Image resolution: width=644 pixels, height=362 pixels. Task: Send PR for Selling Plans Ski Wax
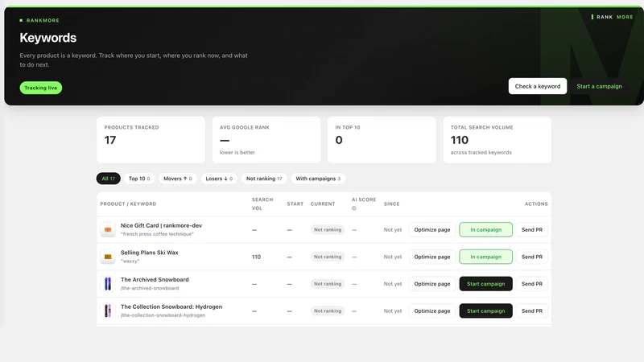[x=532, y=257]
